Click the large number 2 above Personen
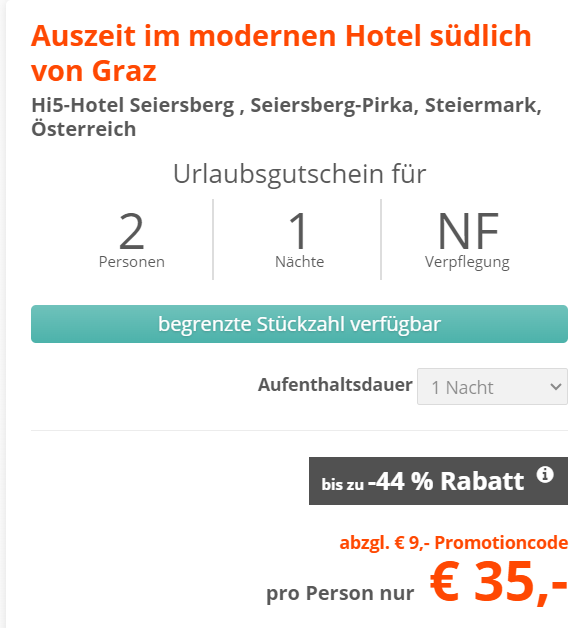This screenshot has height=628, width=579. pos(131,231)
